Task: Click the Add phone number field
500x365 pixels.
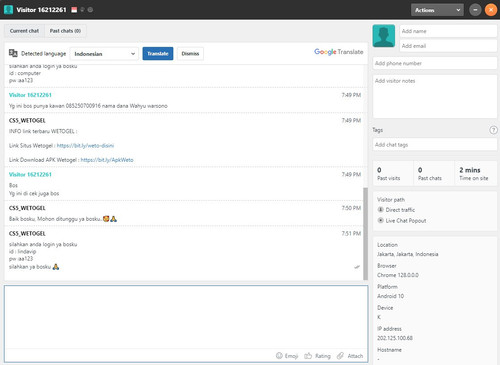Action: pyautogui.click(x=435, y=63)
